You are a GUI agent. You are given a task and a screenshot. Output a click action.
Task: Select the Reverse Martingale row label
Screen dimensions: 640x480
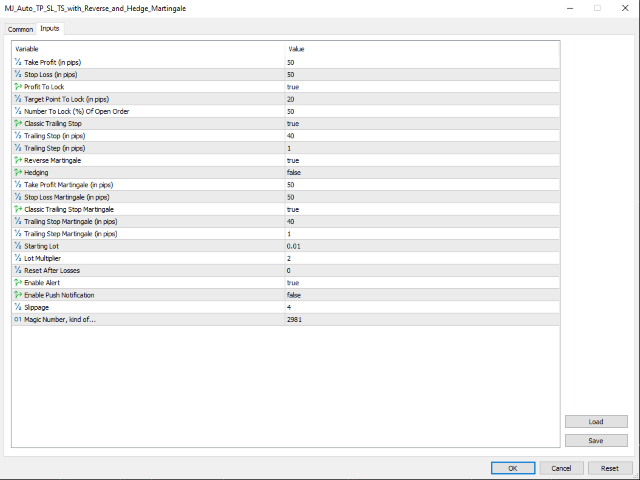(x=53, y=160)
